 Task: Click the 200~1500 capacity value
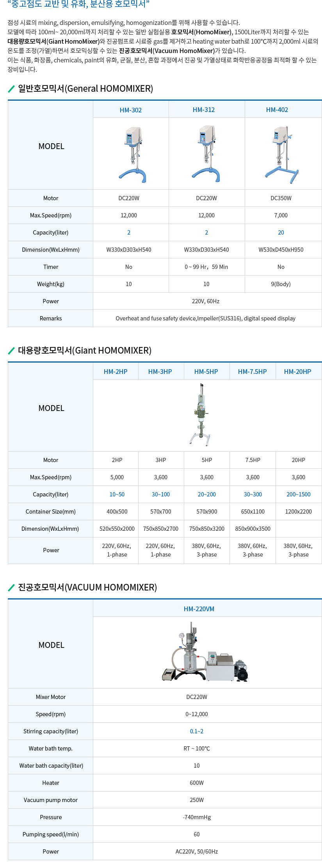click(x=299, y=494)
